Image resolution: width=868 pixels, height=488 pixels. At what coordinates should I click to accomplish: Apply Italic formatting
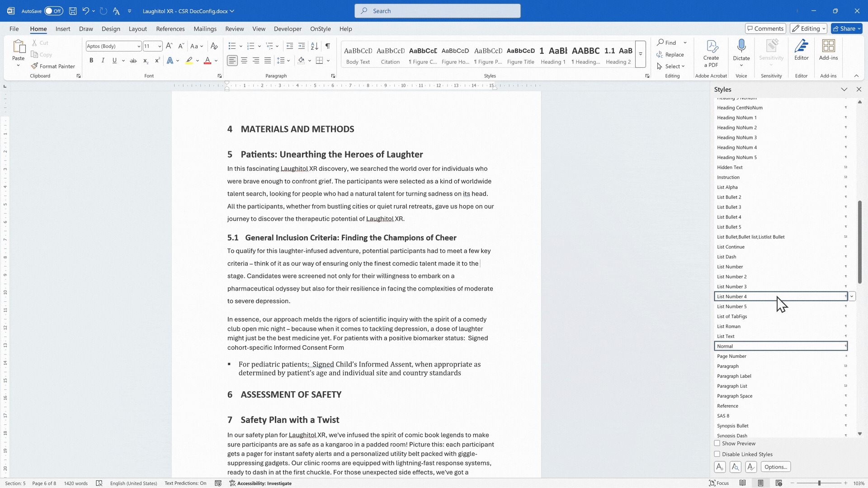[103, 61]
